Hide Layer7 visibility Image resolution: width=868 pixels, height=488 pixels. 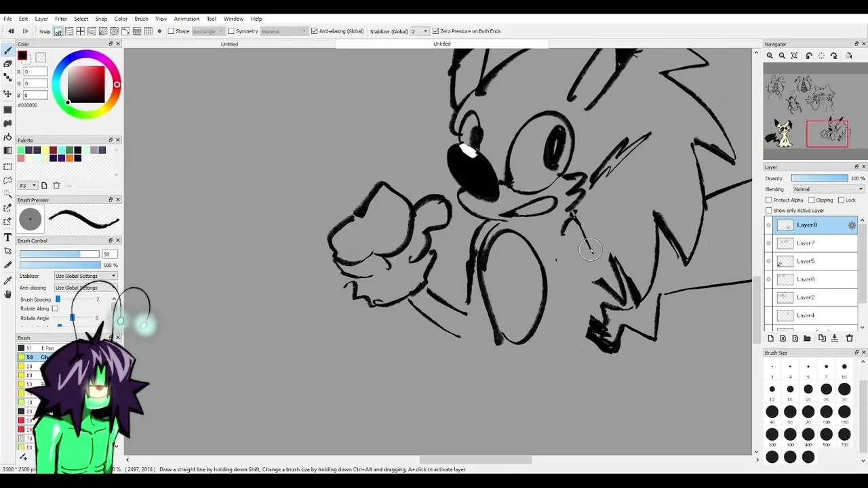coord(768,243)
